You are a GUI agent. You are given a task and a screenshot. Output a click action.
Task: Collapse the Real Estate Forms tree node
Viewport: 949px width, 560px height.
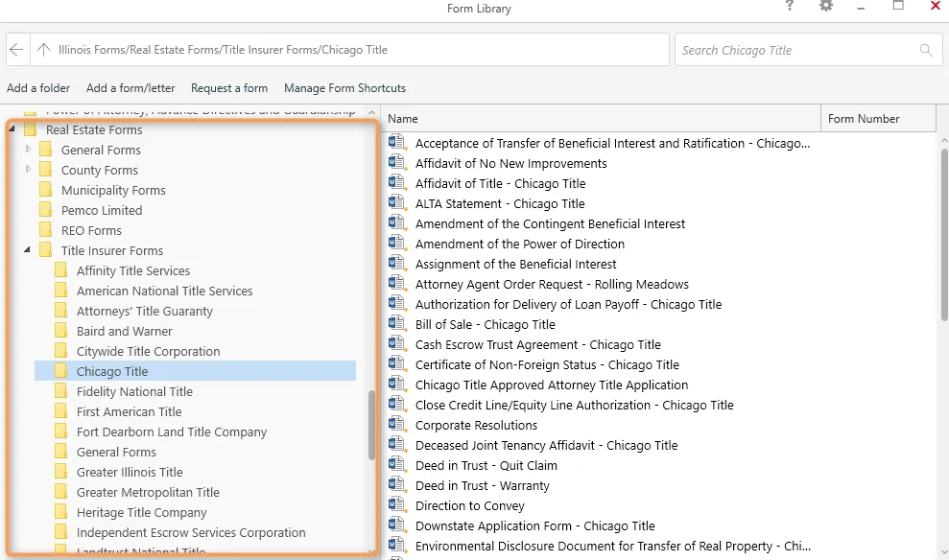[x=12, y=128]
